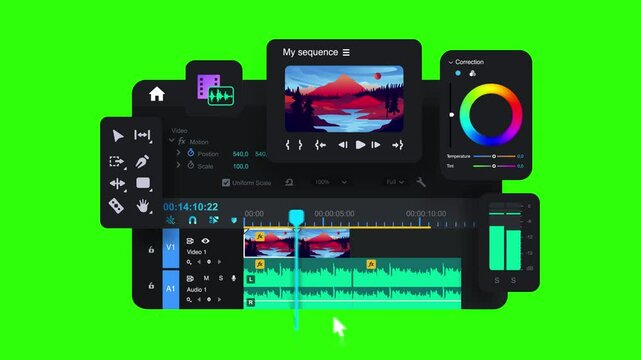Select the Rectangle shape tool

(x=143, y=183)
